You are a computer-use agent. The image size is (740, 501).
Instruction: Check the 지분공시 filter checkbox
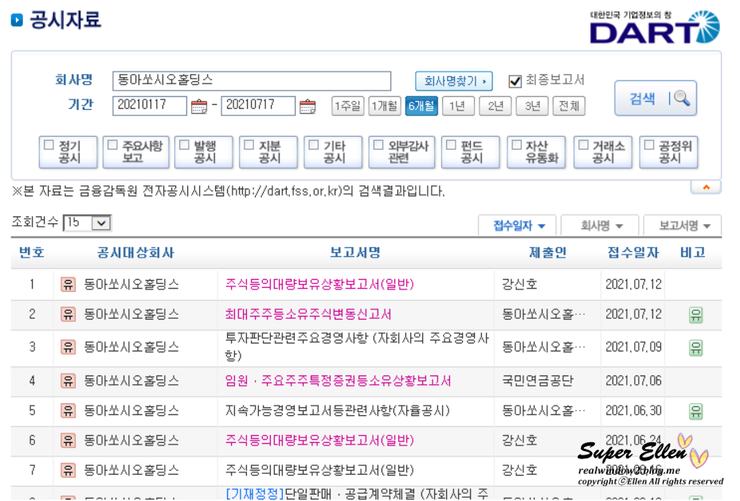click(x=249, y=145)
